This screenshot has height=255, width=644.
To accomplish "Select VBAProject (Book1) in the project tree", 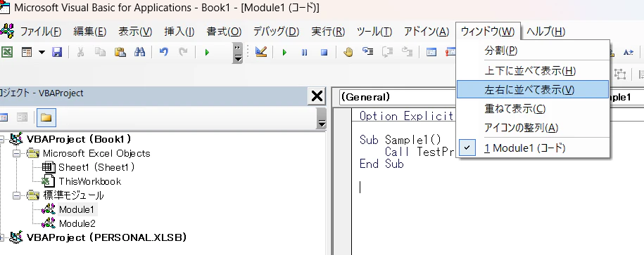I will (78, 139).
